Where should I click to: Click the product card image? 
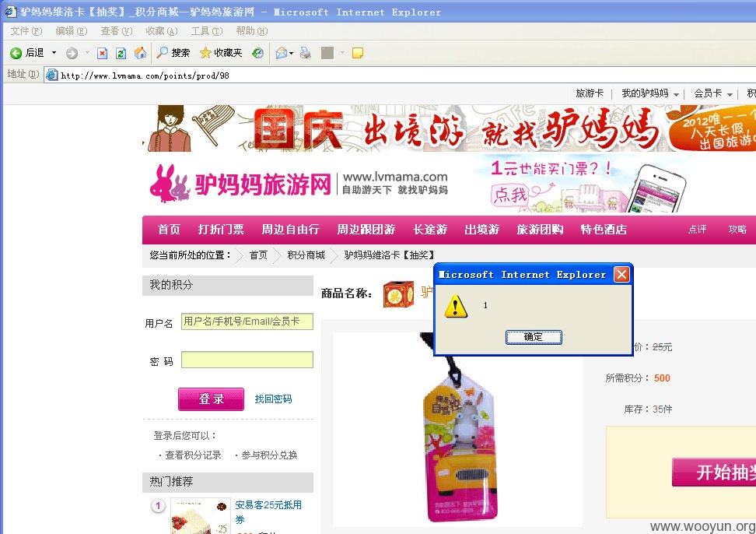pos(457,430)
